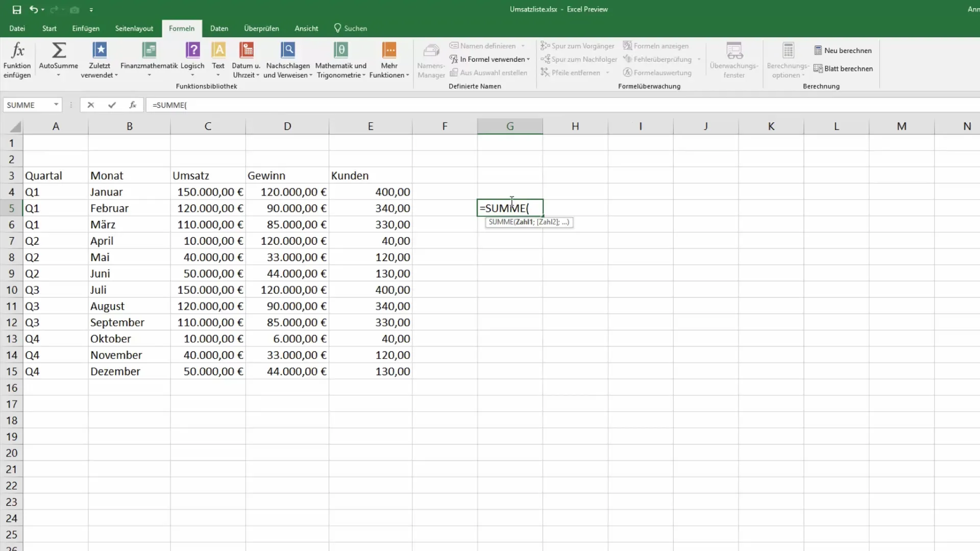Click Formelauswertung
The height and width of the screenshot is (551, 980).
657,73
